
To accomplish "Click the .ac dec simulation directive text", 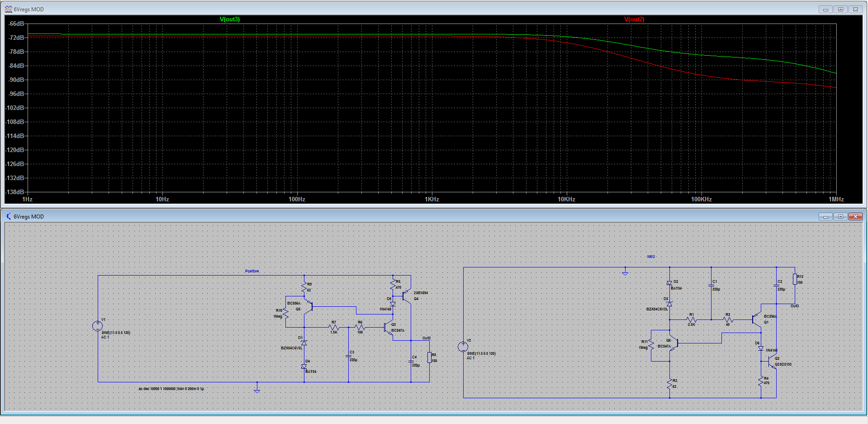I will click(x=171, y=389).
